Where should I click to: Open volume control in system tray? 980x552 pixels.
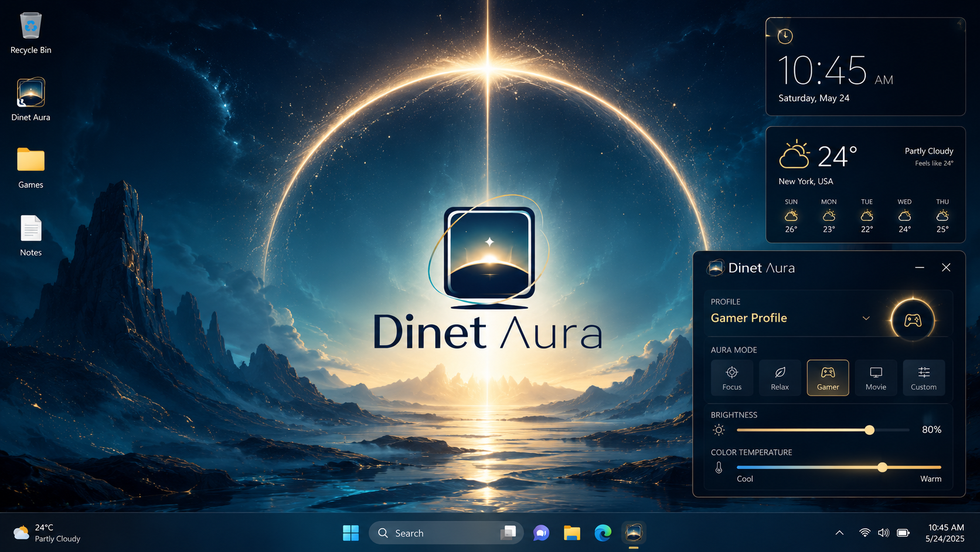[883, 533]
